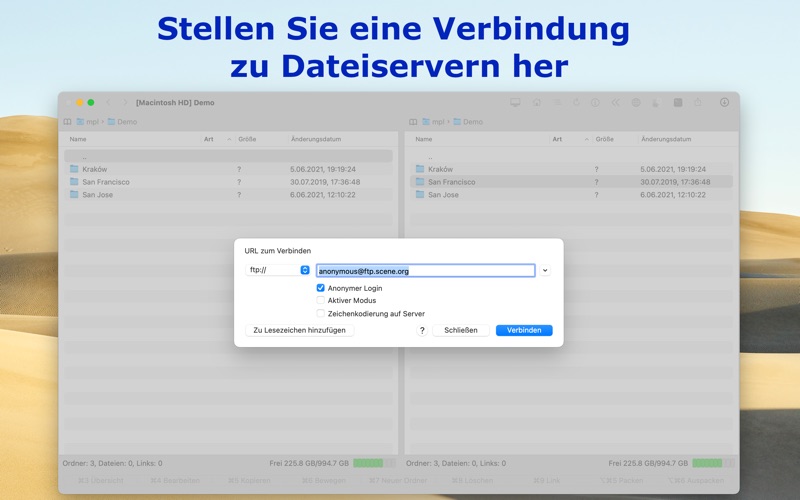
Task: Open the ftp:// protocol dropdown
Action: click(278, 270)
